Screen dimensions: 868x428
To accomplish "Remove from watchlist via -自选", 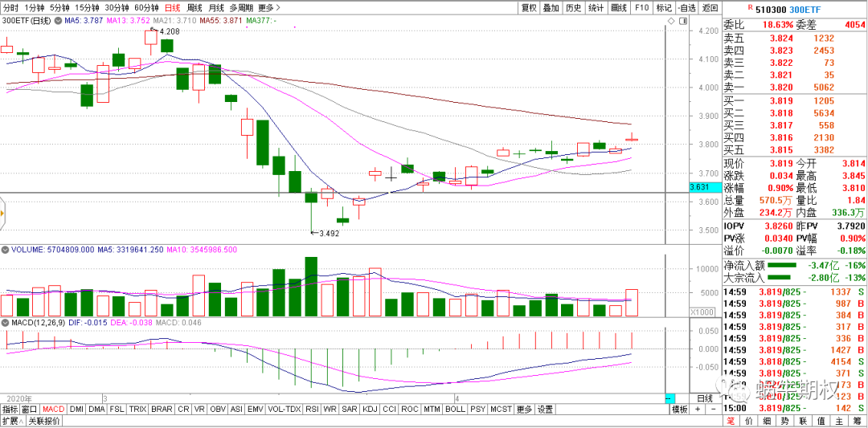I will pyautogui.click(x=686, y=8).
